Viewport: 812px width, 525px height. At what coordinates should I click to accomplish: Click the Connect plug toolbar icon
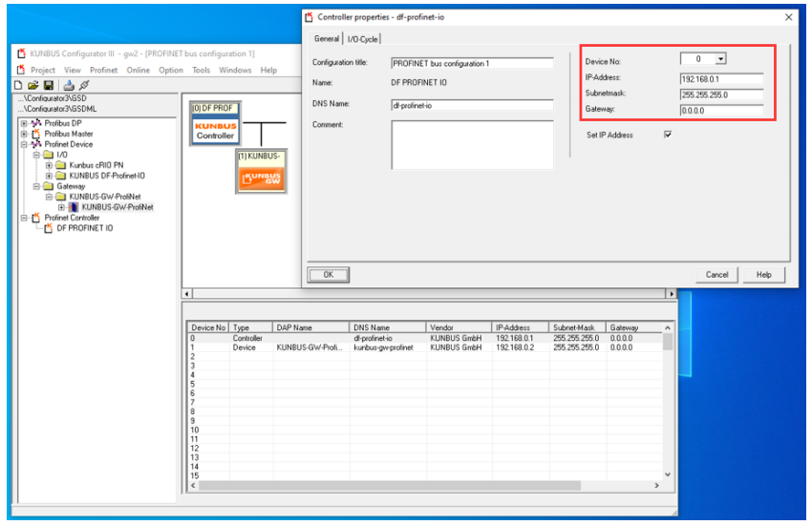[84, 85]
